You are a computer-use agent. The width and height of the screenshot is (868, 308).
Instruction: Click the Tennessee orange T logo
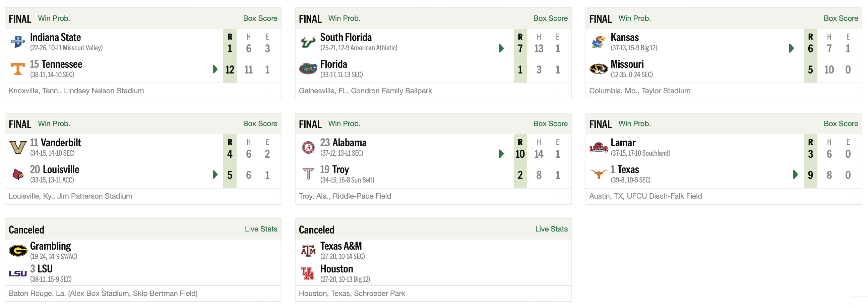(x=18, y=69)
